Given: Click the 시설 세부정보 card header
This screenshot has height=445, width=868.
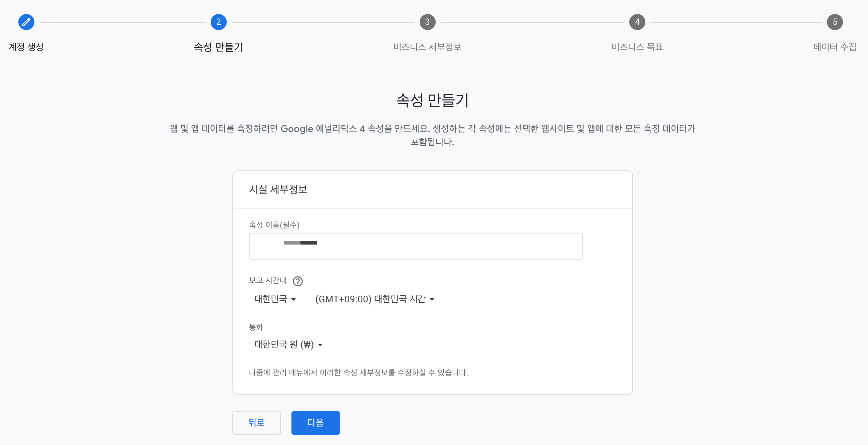Looking at the screenshot, I should coord(278,189).
